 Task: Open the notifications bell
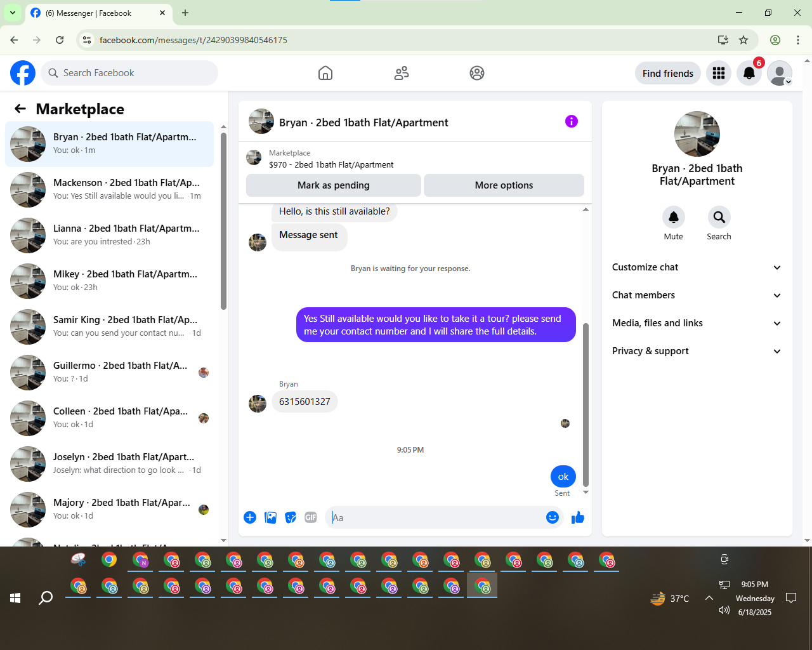click(x=749, y=73)
